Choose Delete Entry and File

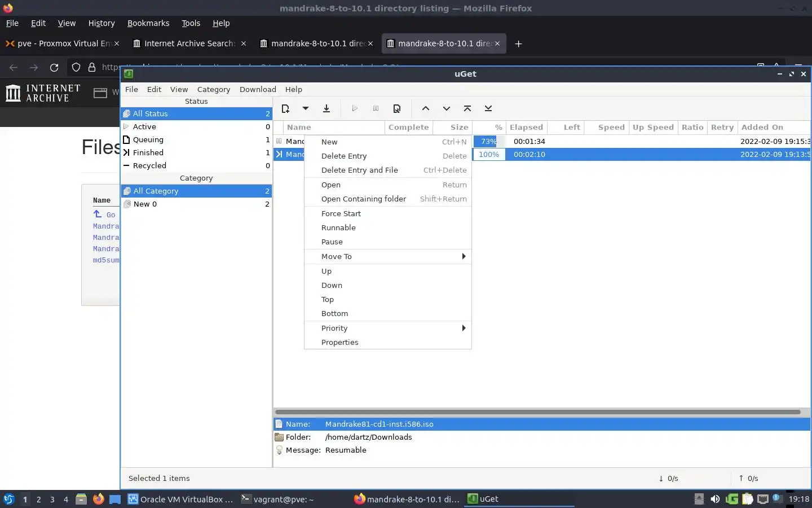(388, 170)
